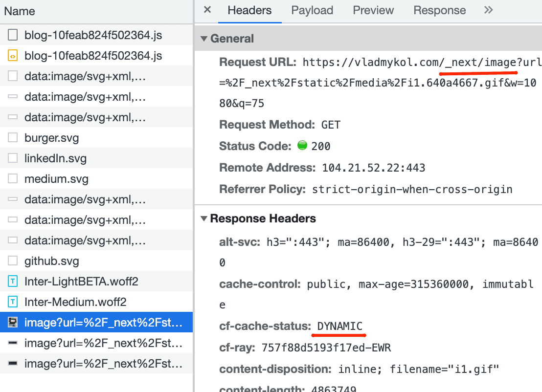
Task: Select Inter-LightBETA.woff2 font icon
Action: tap(13, 282)
